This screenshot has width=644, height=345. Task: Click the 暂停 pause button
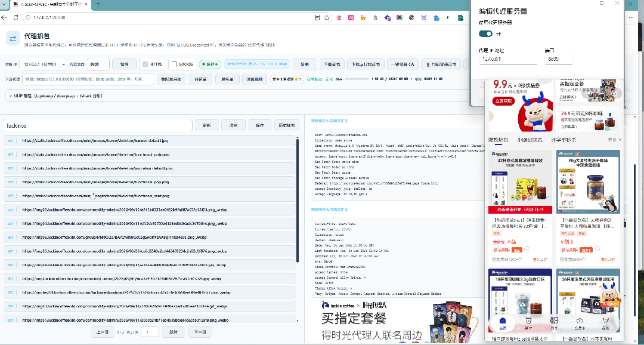[124, 64]
